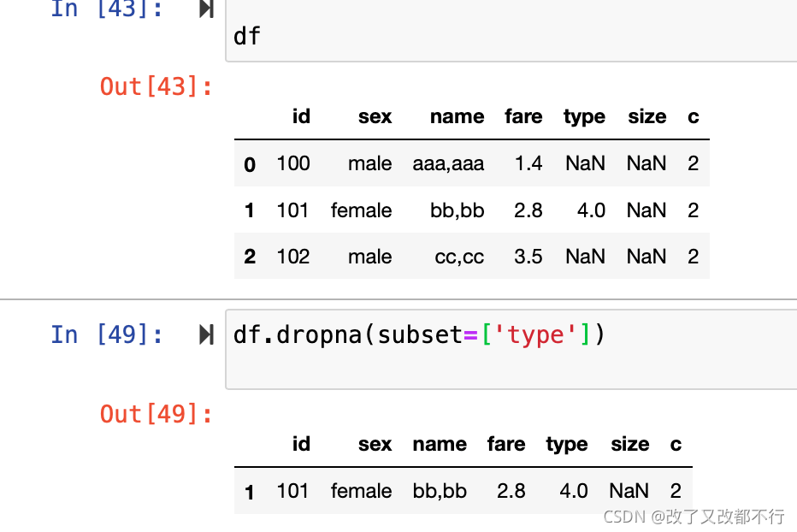Click the run icon beside cell In [43]
The width and height of the screenshot is (797, 532).
(x=206, y=9)
